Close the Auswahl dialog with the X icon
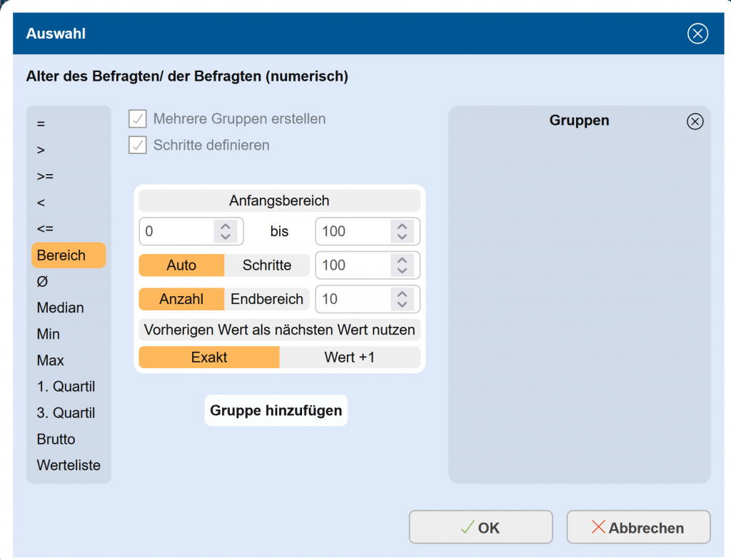The height and width of the screenshot is (560, 731). [697, 34]
